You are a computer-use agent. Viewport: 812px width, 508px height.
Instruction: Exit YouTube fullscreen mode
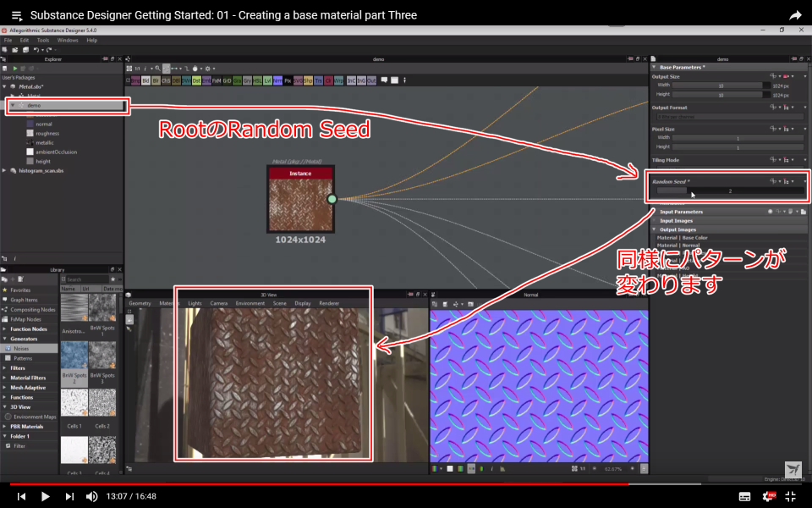click(x=790, y=496)
